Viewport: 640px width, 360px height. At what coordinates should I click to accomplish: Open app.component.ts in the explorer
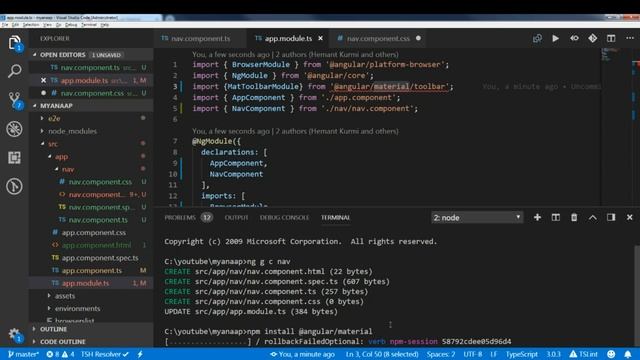coord(92,270)
